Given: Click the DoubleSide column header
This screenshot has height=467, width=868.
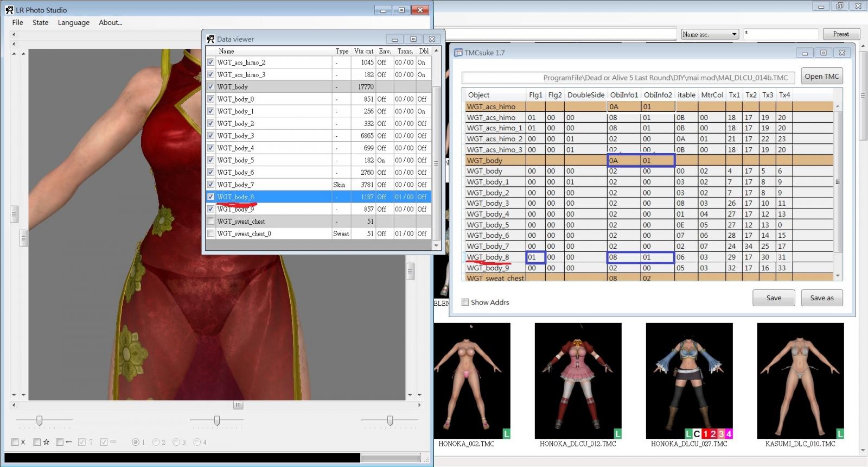Looking at the screenshot, I should pos(586,94).
